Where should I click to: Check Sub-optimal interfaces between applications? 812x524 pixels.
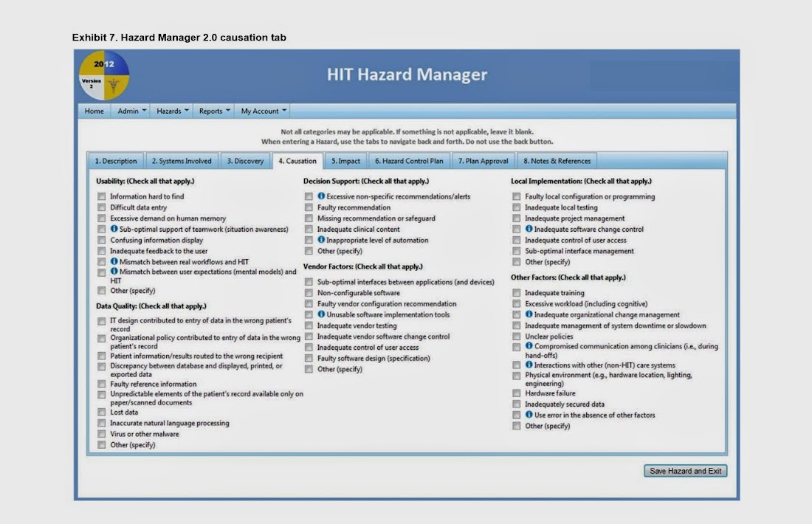(x=309, y=282)
